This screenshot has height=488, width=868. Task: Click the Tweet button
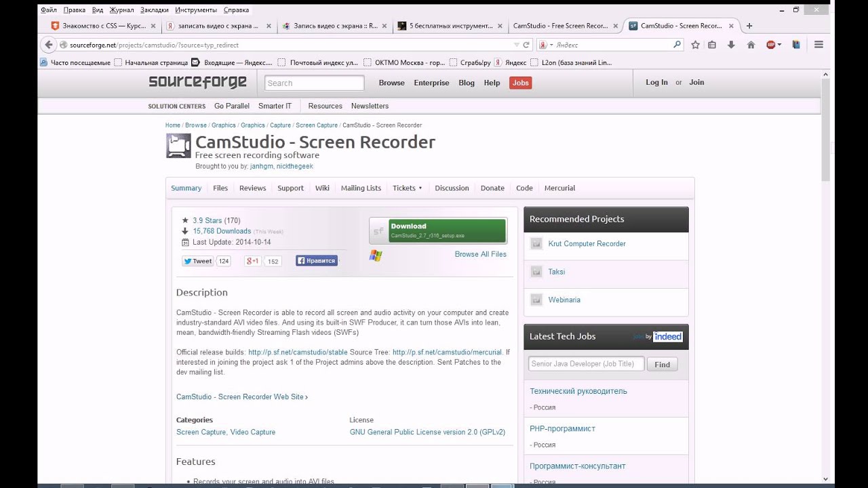click(198, 261)
